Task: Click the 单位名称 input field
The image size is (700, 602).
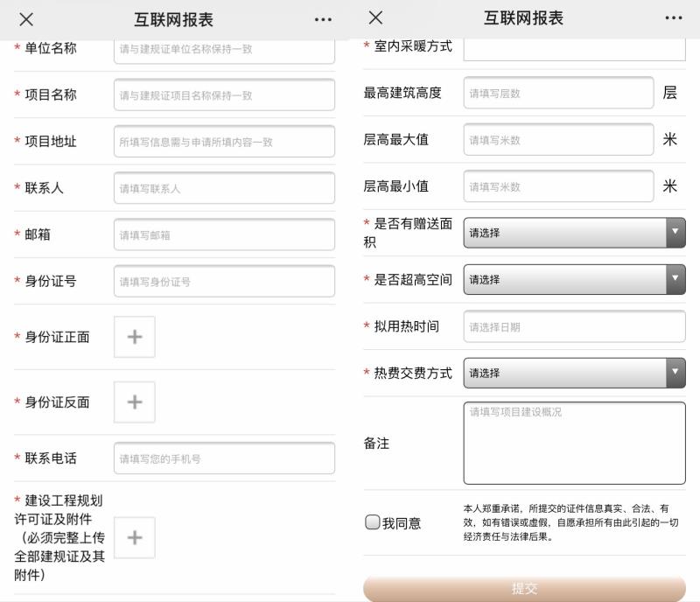Action: pos(224,50)
